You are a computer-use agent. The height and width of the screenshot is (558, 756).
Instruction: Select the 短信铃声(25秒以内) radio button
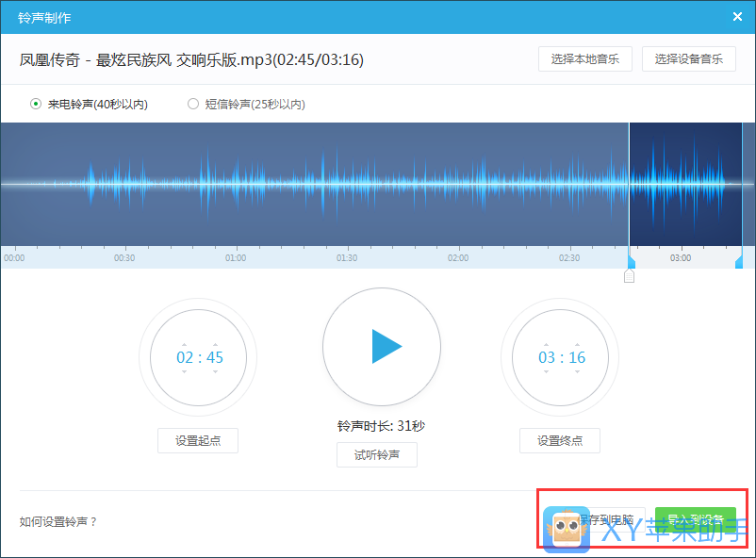(x=192, y=105)
